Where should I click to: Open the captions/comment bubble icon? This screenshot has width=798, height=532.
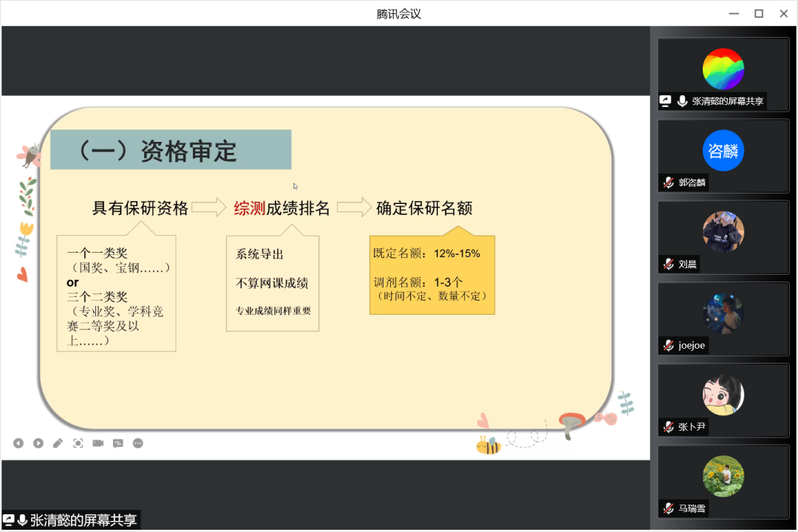[x=118, y=443]
